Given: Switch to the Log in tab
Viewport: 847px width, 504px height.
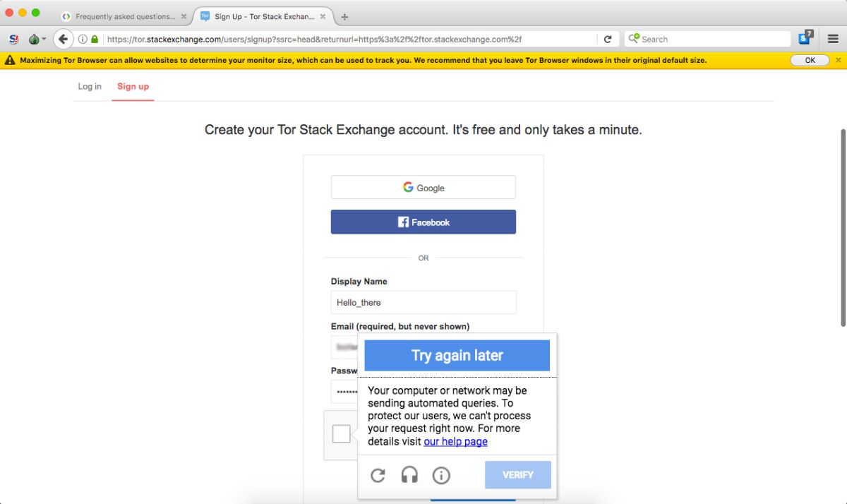Looking at the screenshot, I should [90, 86].
